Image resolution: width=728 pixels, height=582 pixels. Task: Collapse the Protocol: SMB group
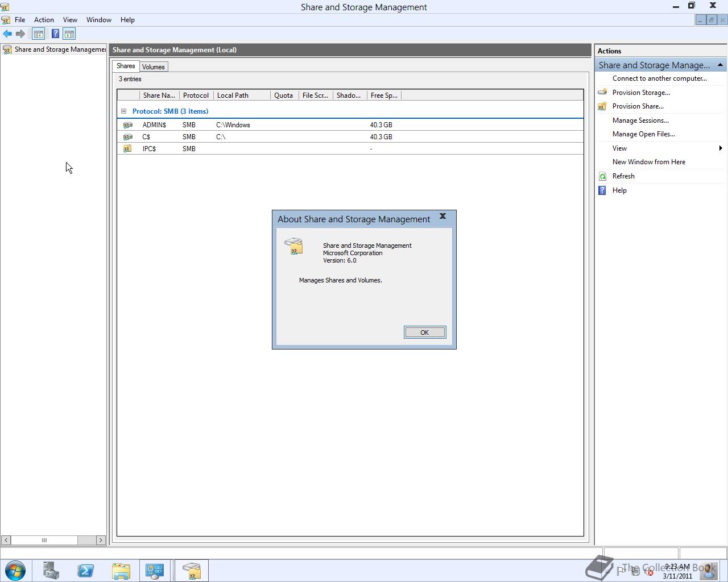[x=123, y=111]
